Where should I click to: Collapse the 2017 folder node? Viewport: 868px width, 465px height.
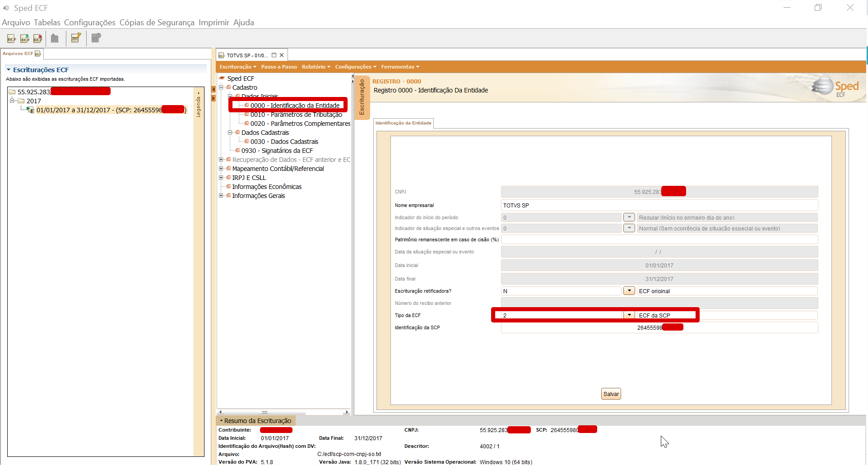point(12,101)
